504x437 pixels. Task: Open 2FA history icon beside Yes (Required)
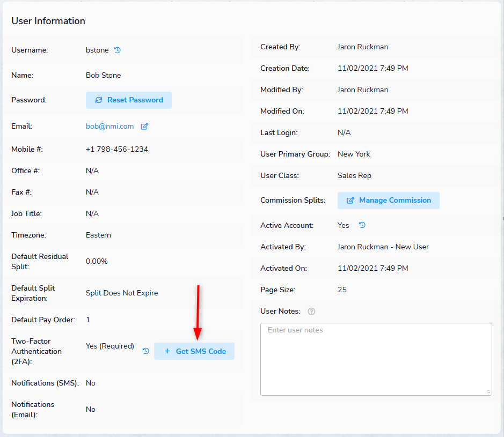pos(145,351)
